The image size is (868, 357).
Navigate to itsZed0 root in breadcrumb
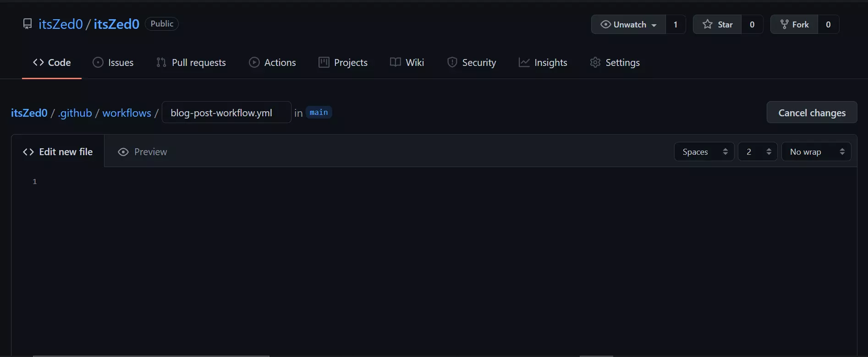29,113
